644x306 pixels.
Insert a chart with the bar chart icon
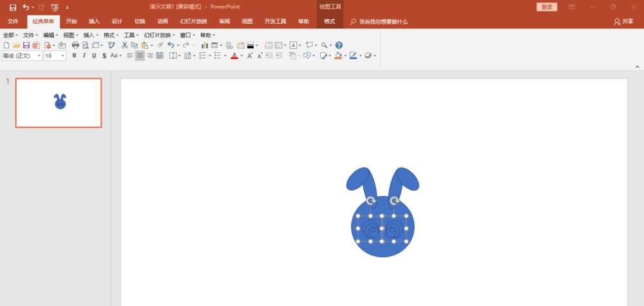tap(205, 45)
